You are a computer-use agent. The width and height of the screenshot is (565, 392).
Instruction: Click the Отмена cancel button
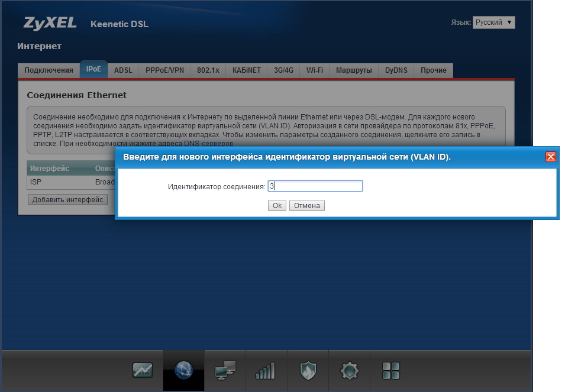[x=306, y=206]
